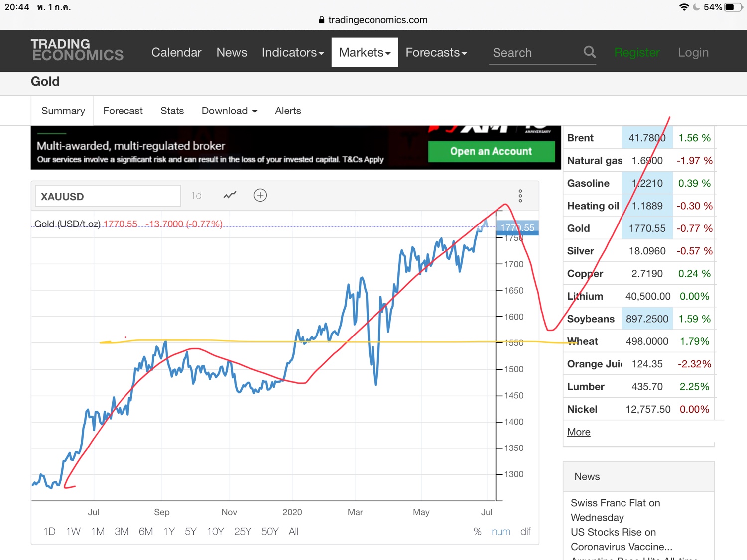Set chart range to 6M
The height and width of the screenshot is (560, 747).
146,531
